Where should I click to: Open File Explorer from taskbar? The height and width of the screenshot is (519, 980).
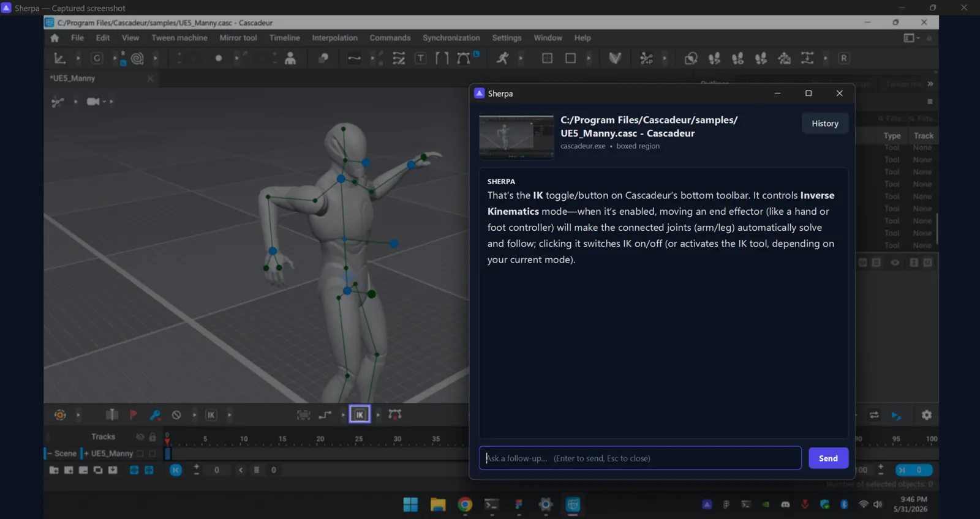[x=438, y=504]
